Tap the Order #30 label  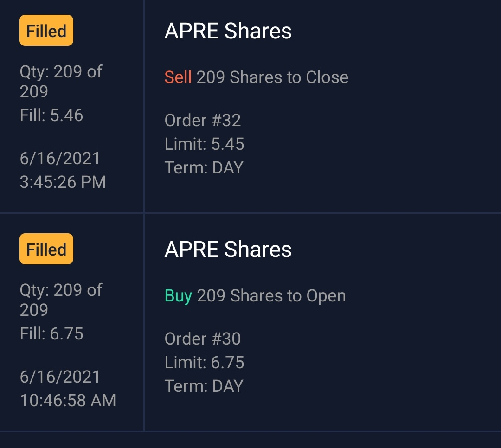pyautogui.click(x=203, y=339)
